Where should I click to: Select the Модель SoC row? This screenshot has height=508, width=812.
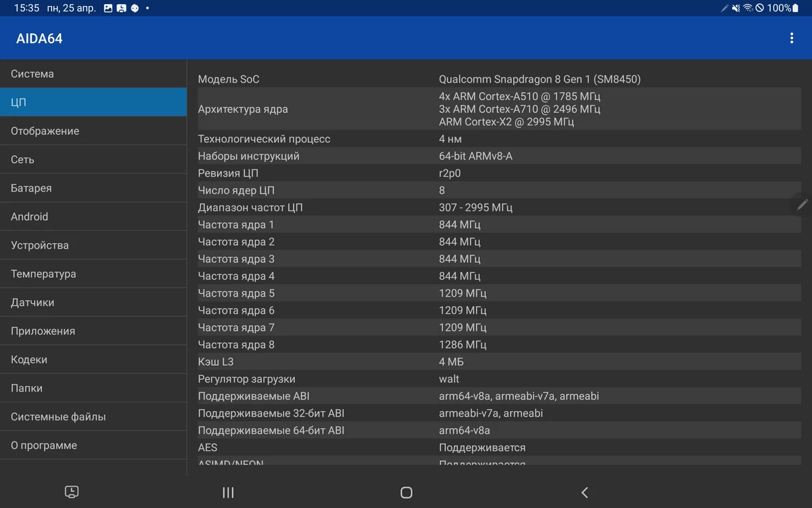[499, 79]
